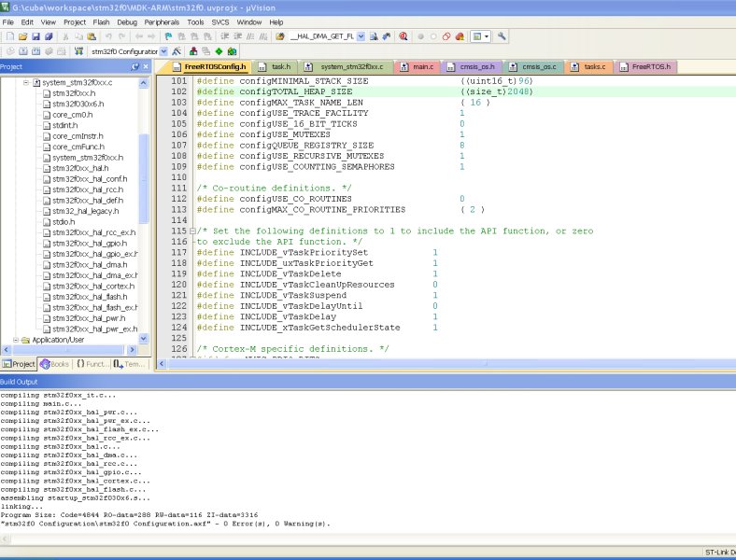This screenshot has width=736, height=560.
Task: Collapse the code fold at line 115
Action: (192, 231)
